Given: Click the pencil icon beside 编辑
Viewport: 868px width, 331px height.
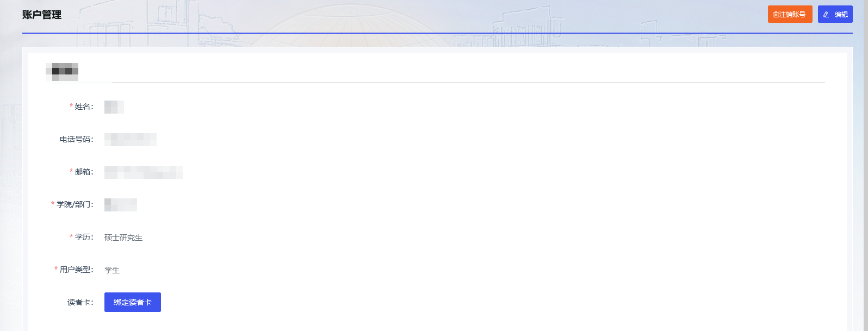Looking at the screenshot, I should click(x=827, y=15).
